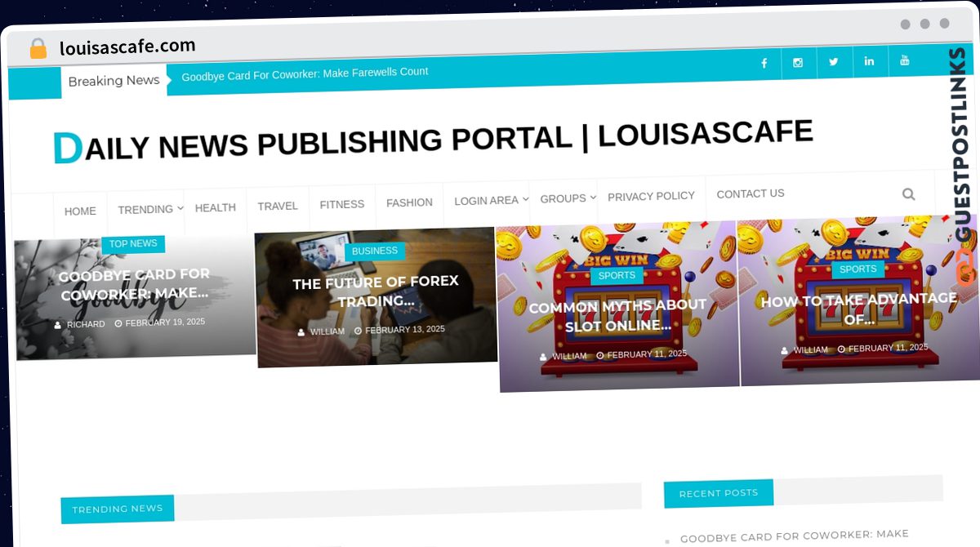Expand the TRENDING dropdown menu
Viewport: 980px width, 547px height.
[147, 209]
